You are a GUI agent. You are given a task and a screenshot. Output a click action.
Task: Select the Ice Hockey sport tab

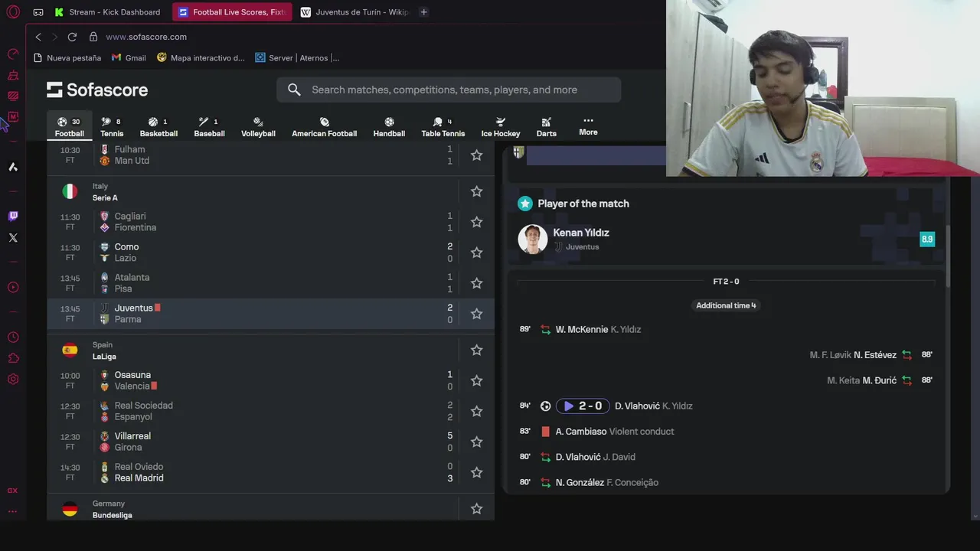(x=501, y=127)
